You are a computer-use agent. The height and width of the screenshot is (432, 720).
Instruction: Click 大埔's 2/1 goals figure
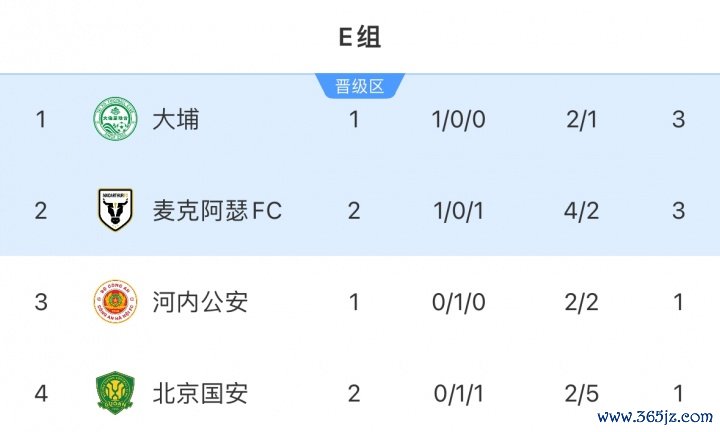[580, 120]
